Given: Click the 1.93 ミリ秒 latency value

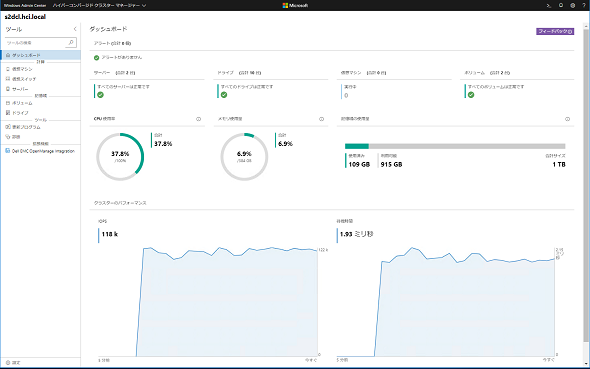Looking at the screenshot, I should (356, 234).
